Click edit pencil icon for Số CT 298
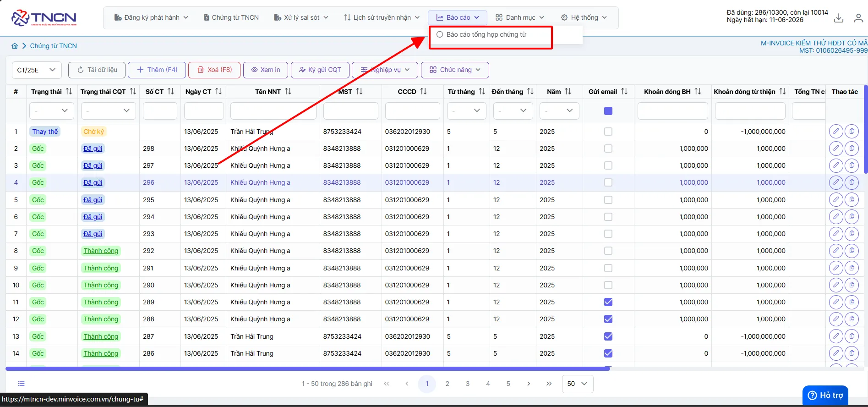 point(836,148)
